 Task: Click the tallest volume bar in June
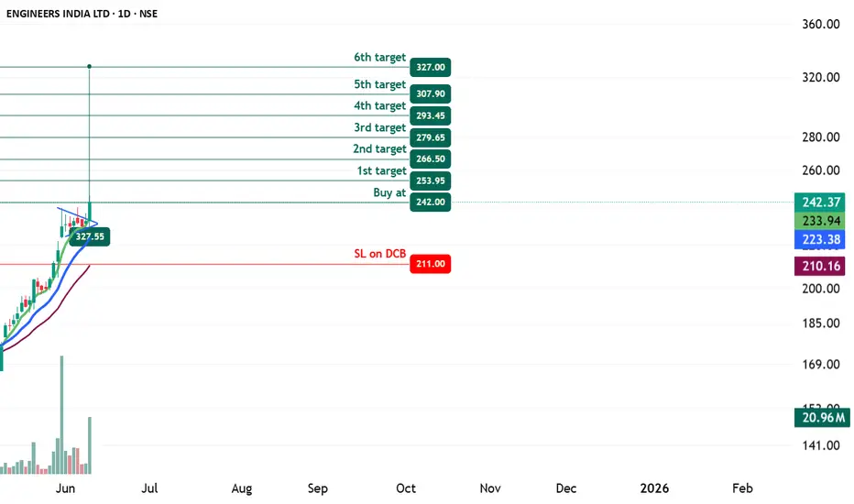61,414
